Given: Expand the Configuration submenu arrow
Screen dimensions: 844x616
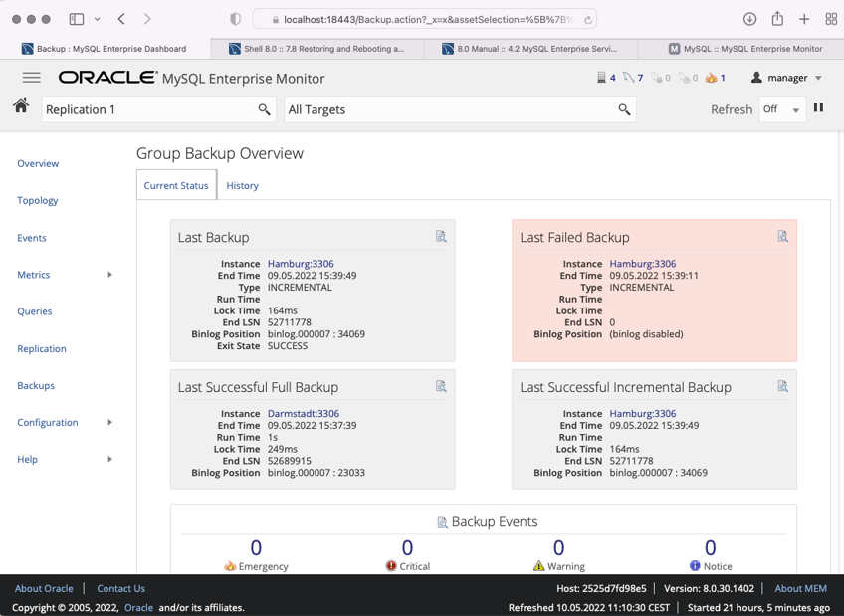Looking at the screenshot, I should click(x=109, y=422).
